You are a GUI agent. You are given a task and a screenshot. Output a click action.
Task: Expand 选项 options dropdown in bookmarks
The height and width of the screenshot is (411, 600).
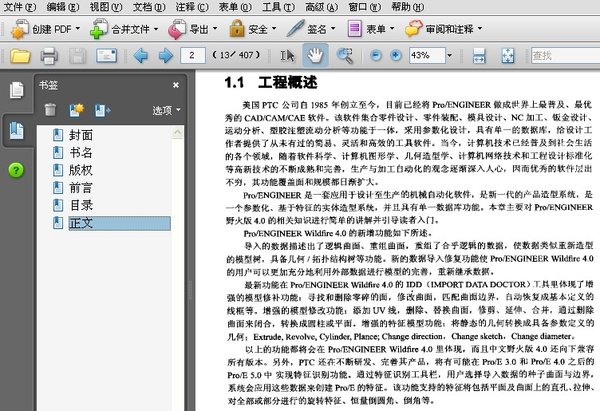(167, 111)
